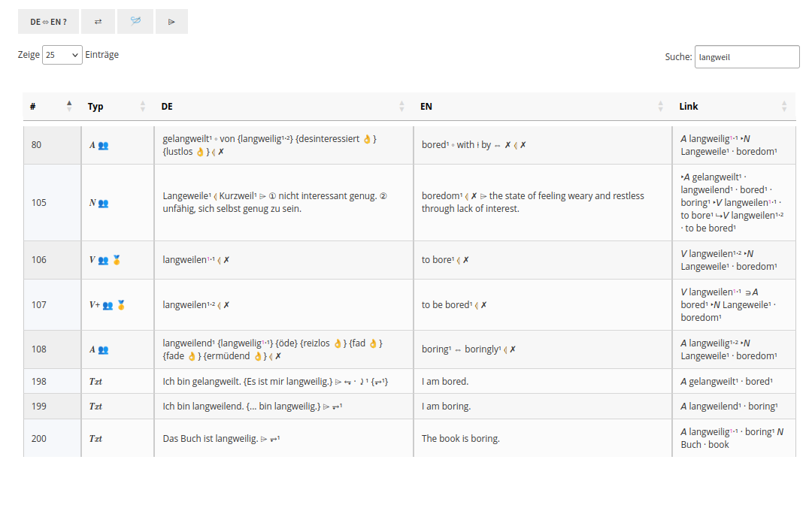Click the DE ⇔ EN ? button

click(48, 22)
